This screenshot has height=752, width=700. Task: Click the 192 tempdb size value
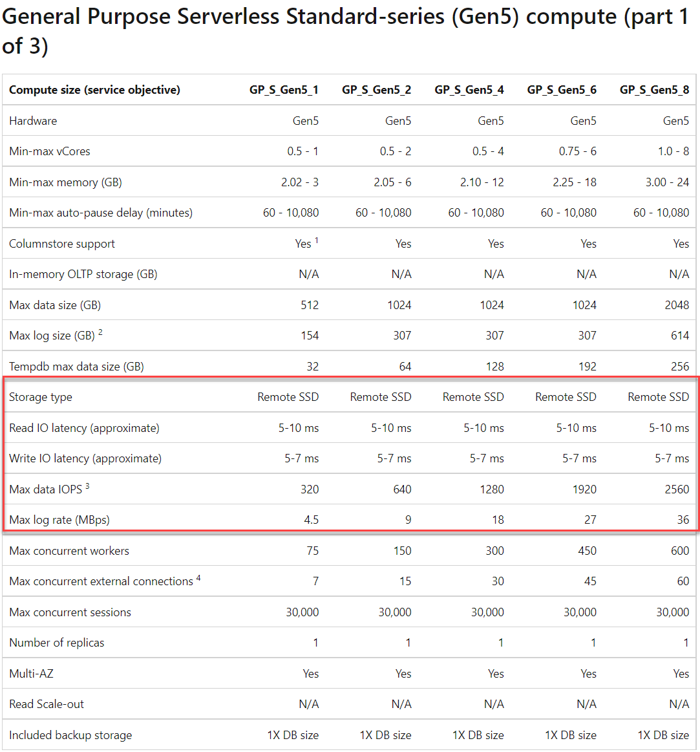[x=588, y=367]
